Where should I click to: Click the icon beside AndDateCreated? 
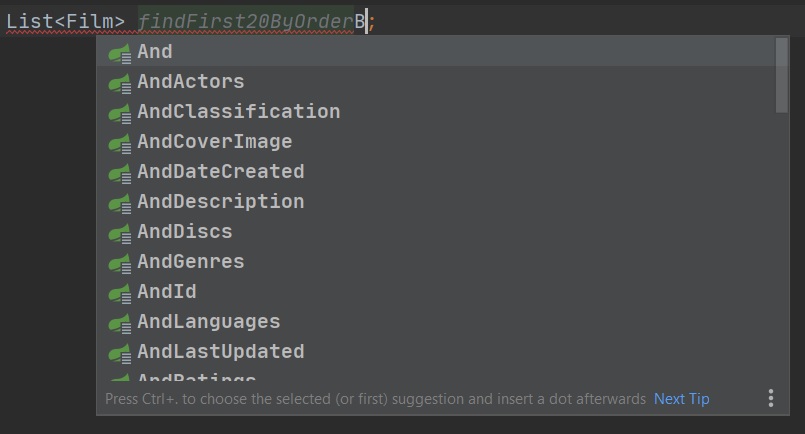[120, 173]
